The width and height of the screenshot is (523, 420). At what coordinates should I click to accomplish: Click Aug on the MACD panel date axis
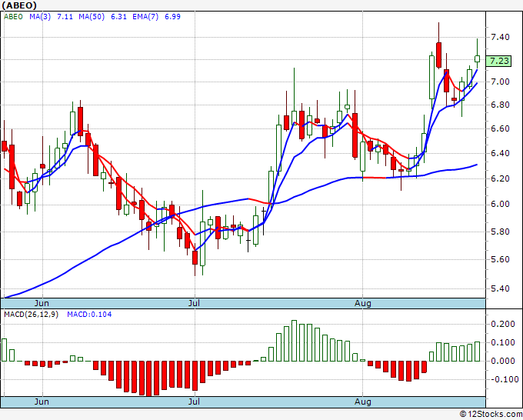pyautogui.click(x=363, y=402)
